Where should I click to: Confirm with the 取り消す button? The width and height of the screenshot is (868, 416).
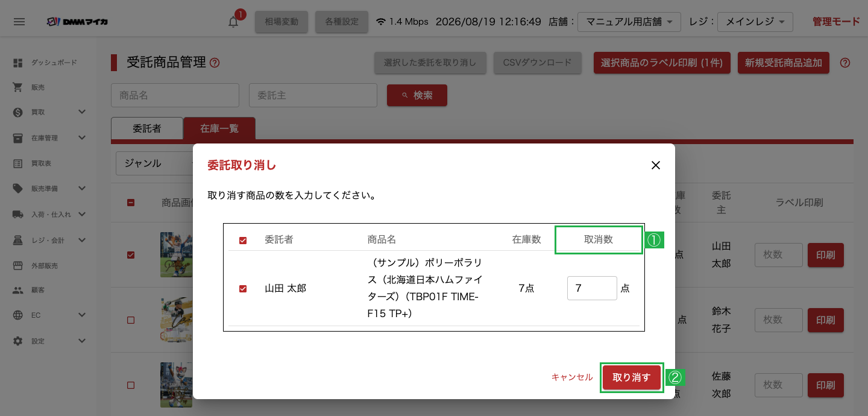pyautogui.click(x=632, y=377)
